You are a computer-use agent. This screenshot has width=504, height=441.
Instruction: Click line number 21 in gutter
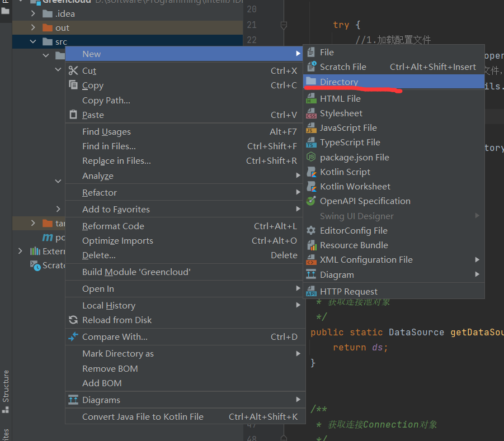point(252,25)
